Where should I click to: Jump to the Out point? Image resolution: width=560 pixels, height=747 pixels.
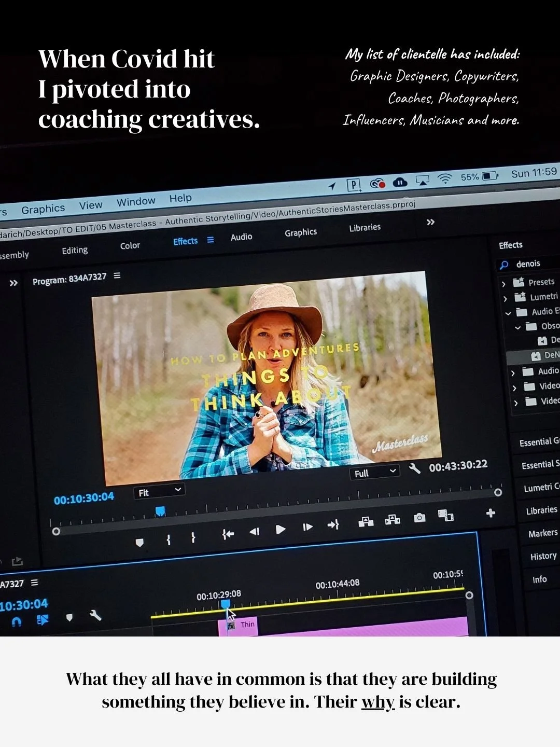[x=333, y=525]
